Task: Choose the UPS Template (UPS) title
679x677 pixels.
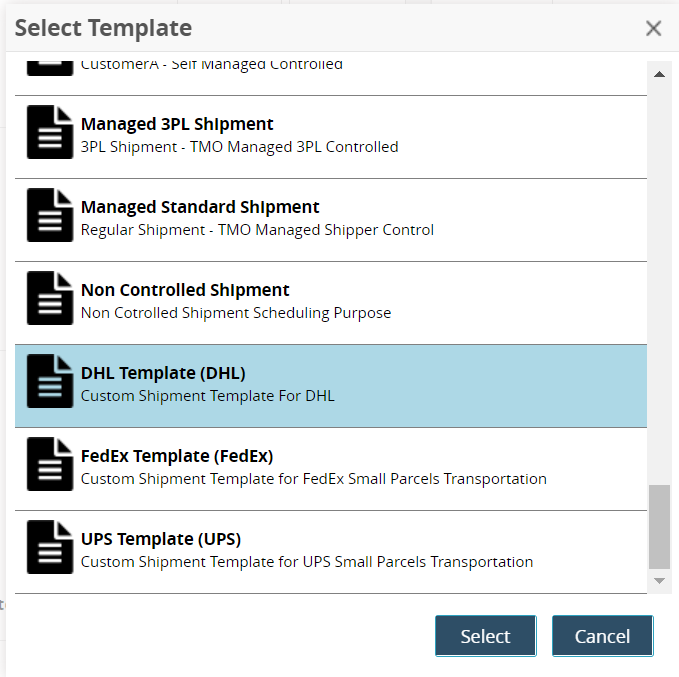Action: tap(161, 539)
